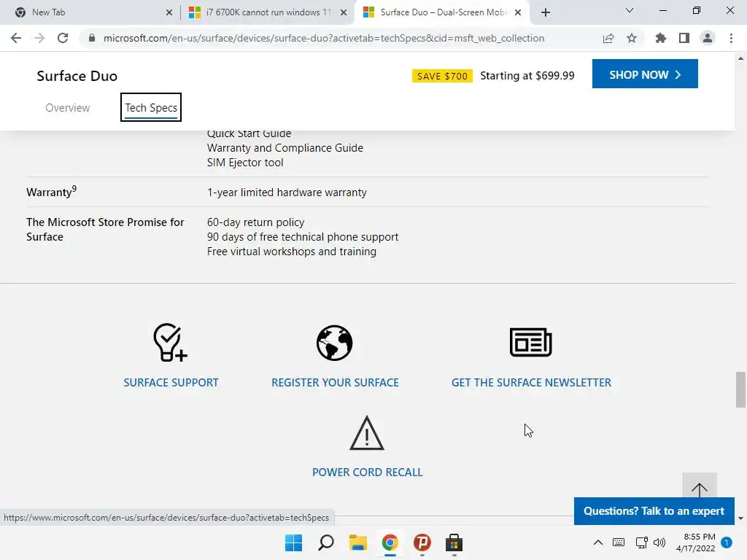
Task: Click Free virtual workshops and training text
Action: (292, 252)
